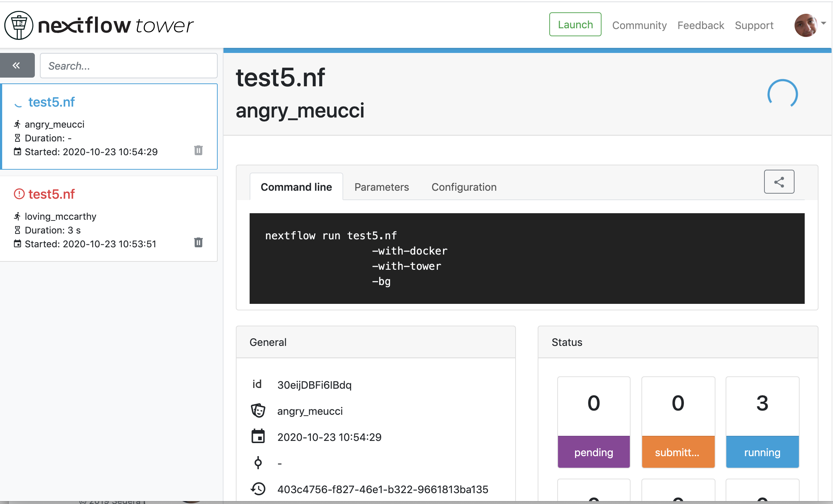
Task: Click the calendar icon in General panel
Action: [258, 437]
